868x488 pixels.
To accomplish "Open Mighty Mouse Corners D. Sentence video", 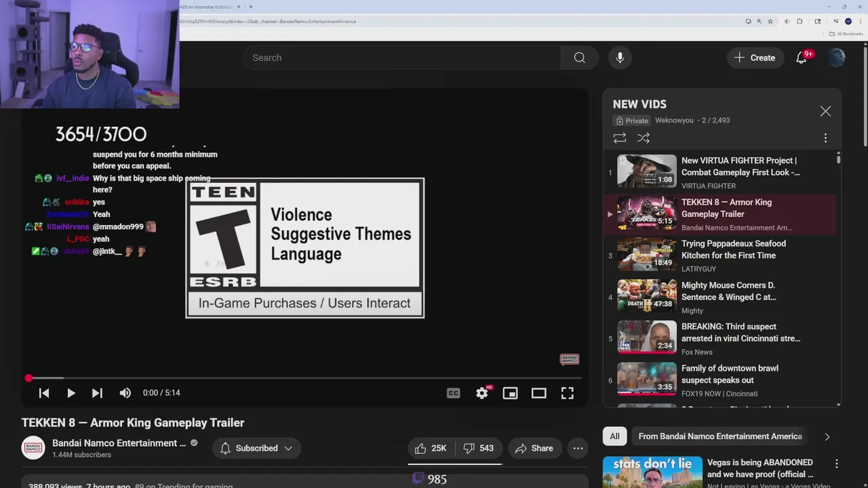I will (719, 297).
